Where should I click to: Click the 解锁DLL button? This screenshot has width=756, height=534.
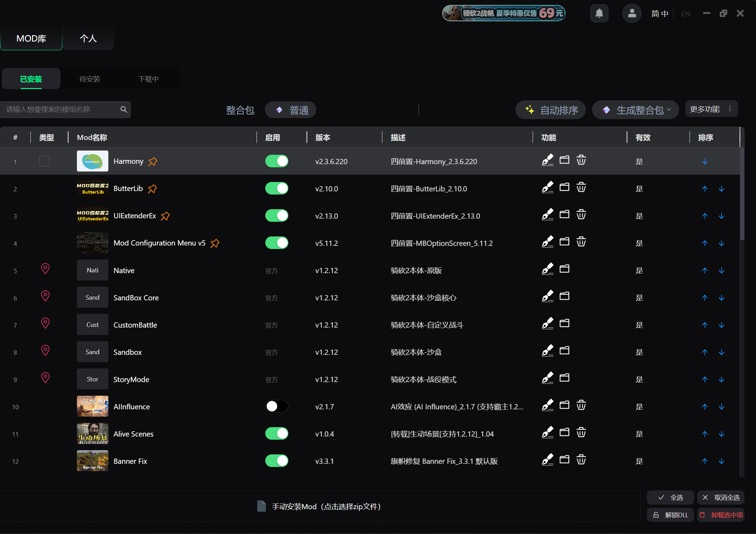click(670, 515)
